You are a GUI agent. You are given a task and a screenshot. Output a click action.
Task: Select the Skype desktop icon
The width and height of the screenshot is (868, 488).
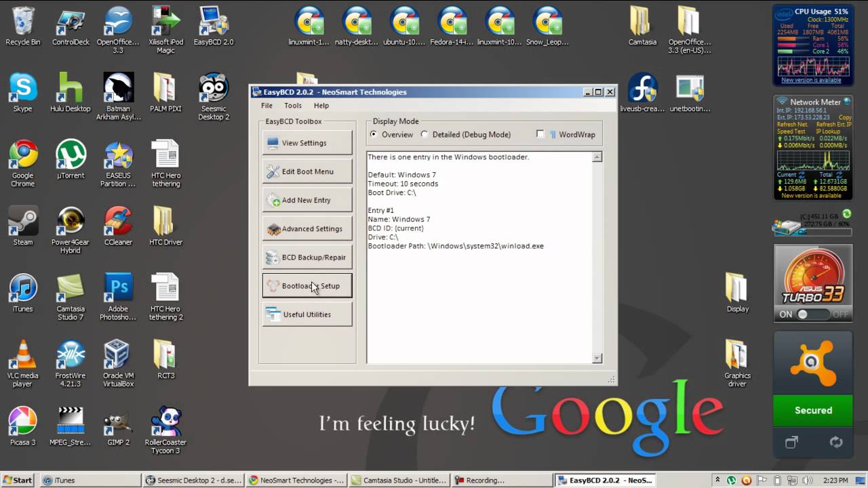coord(23,92)
